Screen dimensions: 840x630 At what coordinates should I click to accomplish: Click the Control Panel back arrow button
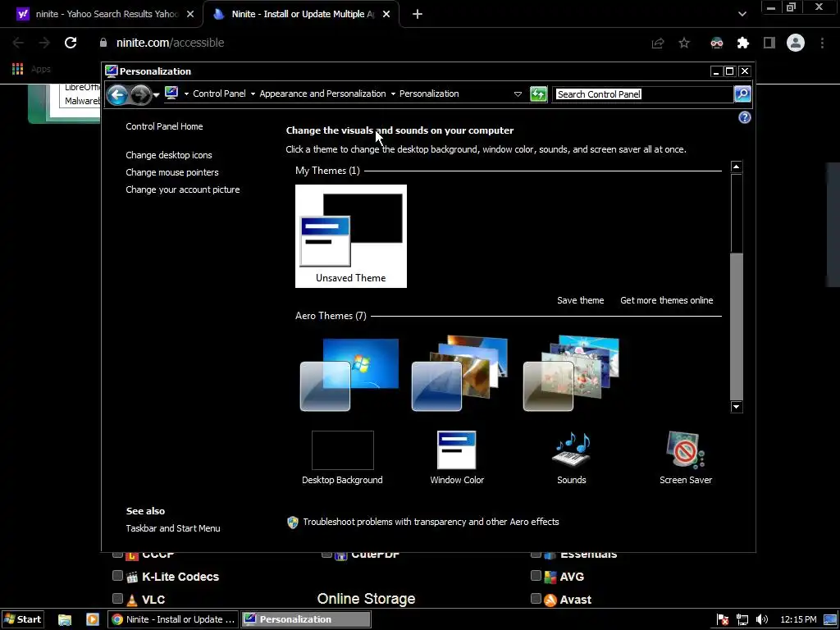click(x=116, y=95)
